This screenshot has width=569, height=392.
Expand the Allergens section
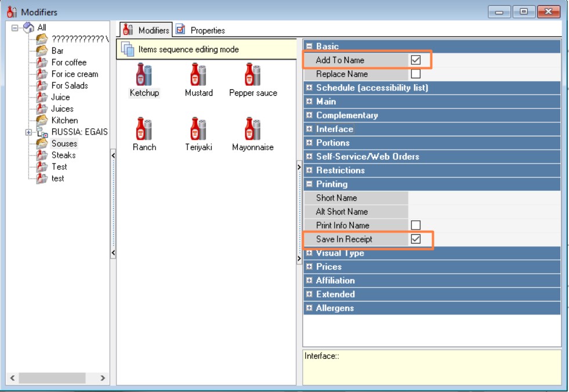click(x=309, y=308)
